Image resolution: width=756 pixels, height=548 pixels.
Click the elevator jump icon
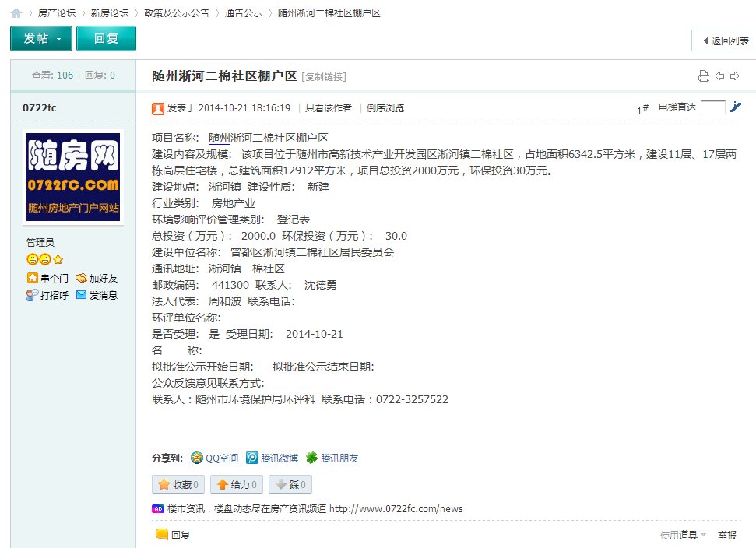[x=735, y=107]
